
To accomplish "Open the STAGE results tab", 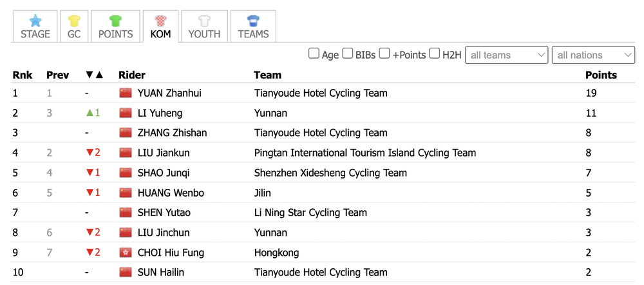I will (x=35, y=26).
